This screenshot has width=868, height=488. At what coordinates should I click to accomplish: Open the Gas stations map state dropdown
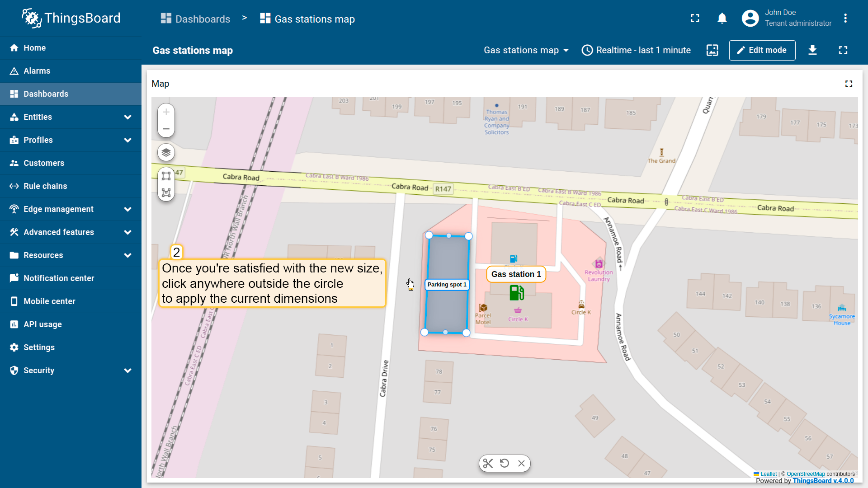(526, 50)
